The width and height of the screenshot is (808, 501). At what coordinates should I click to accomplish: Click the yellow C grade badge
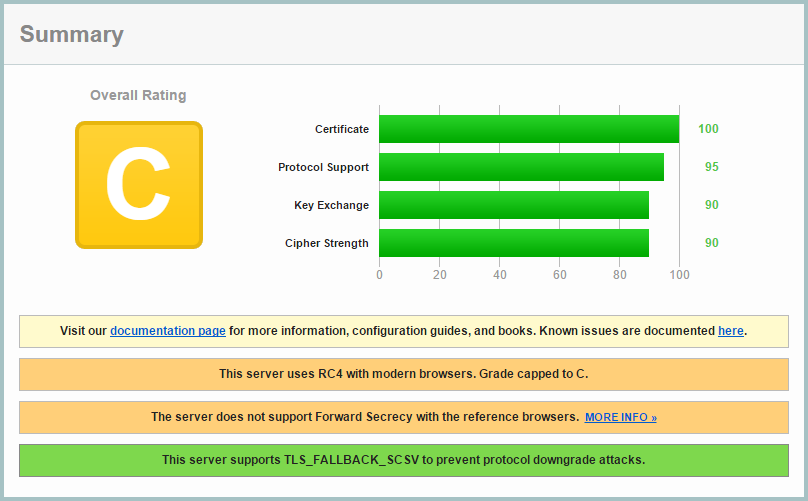(x=139, y=185)
